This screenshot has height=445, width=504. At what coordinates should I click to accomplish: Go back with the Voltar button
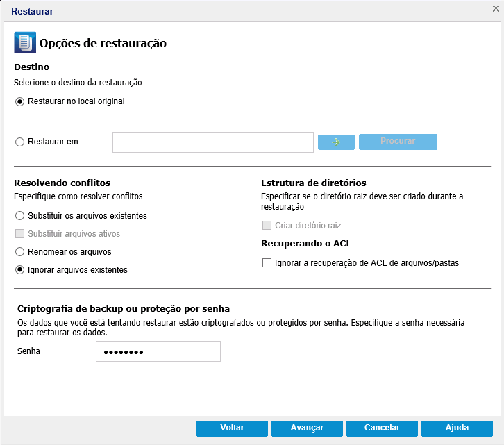coord(232,428)
